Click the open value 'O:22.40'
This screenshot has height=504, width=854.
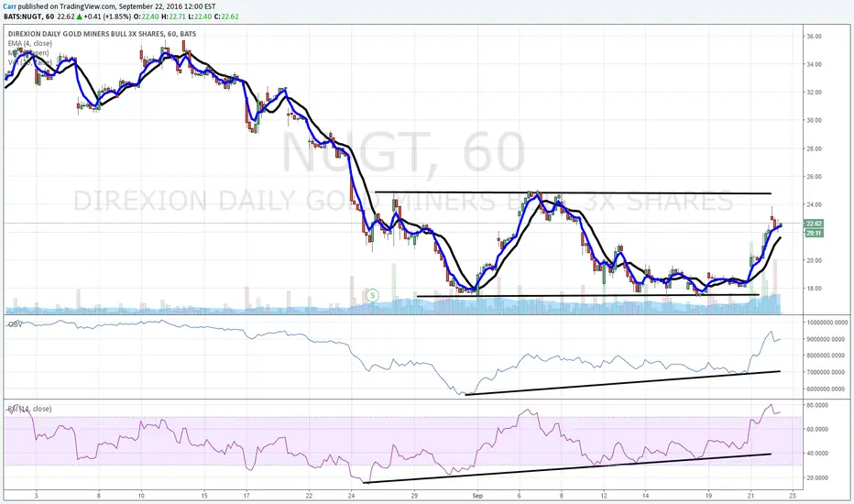point(146,16)
